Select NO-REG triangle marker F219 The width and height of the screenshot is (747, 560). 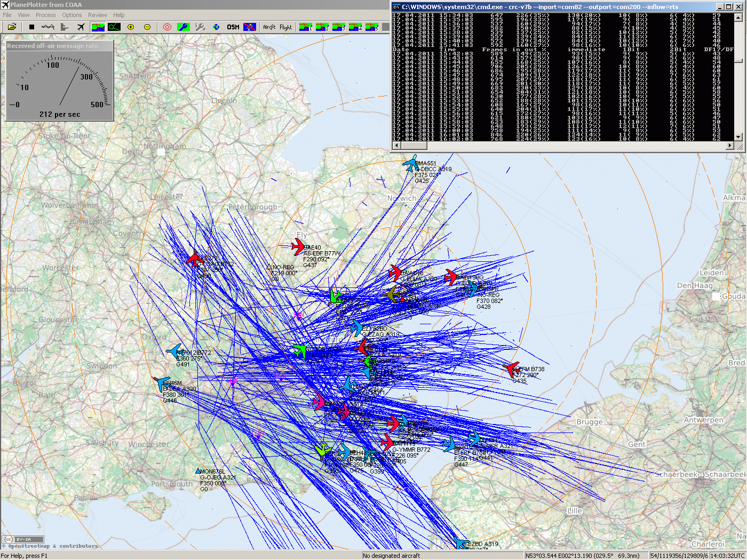pos(269,267)
